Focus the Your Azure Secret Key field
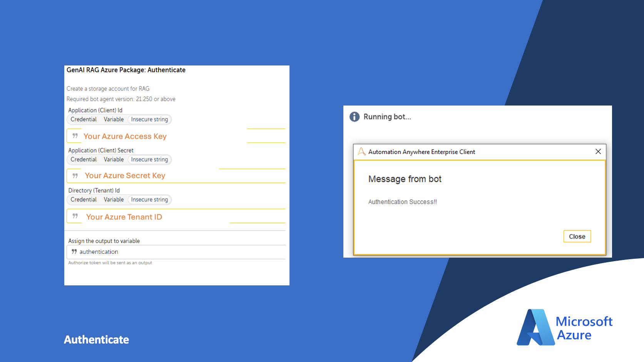 pyautogui.click(x=176, y=176)
